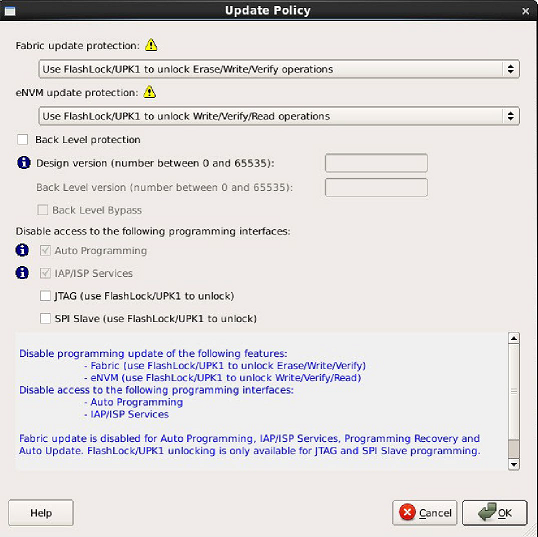Toggle the Auto Programming checkbox
The width and height of the screenshot is (538, 537).
click(x=45, y=250)
